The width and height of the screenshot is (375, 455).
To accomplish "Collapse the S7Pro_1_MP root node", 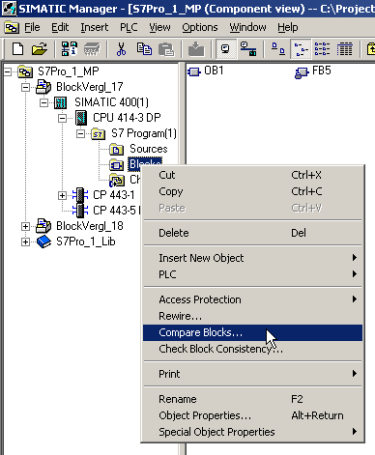I will (8, 72).
